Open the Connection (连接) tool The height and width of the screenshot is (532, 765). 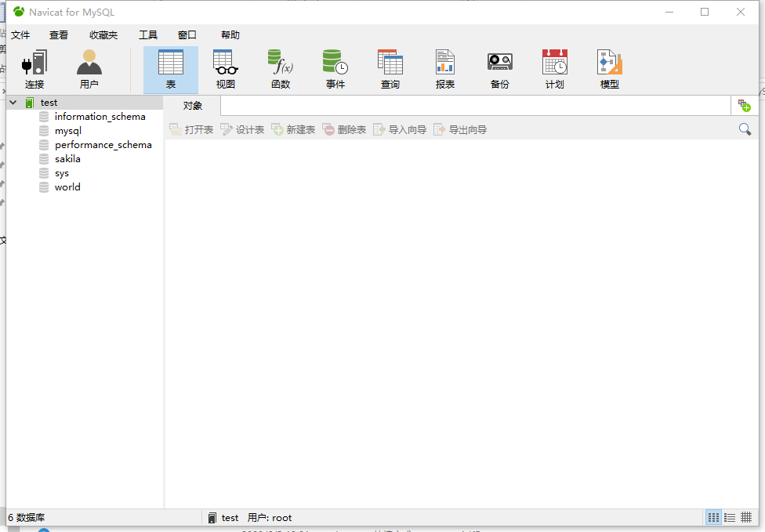coord(34,70)
